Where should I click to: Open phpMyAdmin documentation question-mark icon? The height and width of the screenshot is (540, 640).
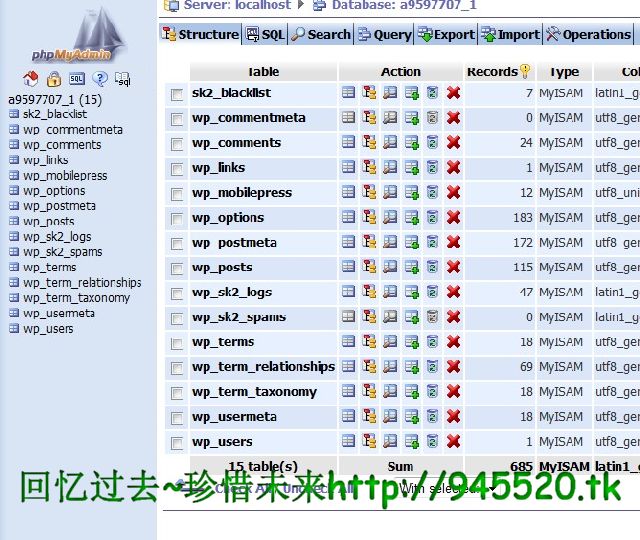100,79
